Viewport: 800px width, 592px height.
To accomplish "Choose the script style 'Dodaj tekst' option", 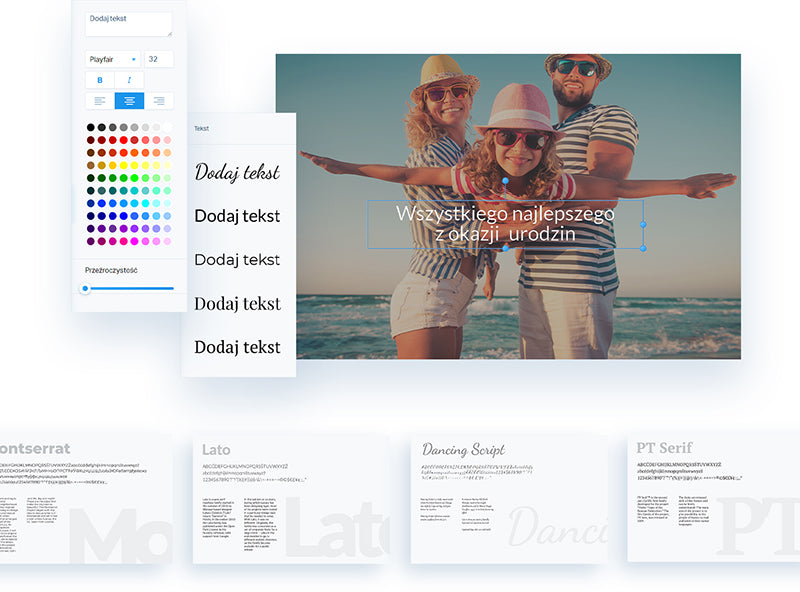I will (237, 172).
